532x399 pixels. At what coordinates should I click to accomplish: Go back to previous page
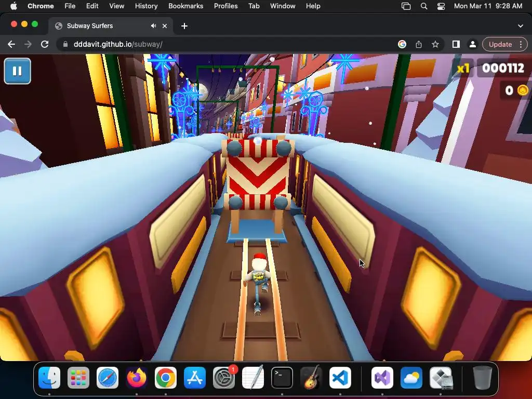[11, 45]
